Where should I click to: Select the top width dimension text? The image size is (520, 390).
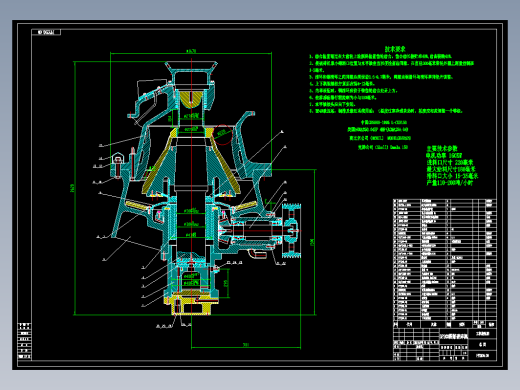(x=191, y=51)
